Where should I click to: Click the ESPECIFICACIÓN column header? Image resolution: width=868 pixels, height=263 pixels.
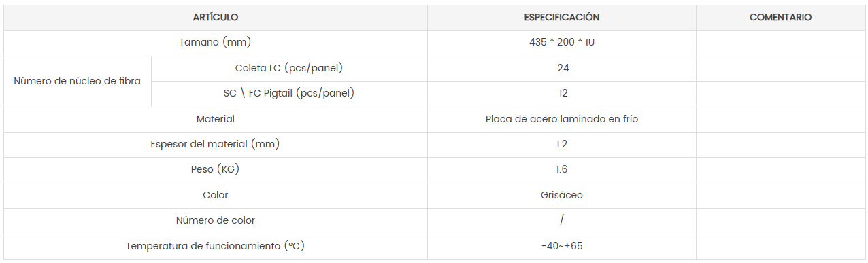coord(562,18)
